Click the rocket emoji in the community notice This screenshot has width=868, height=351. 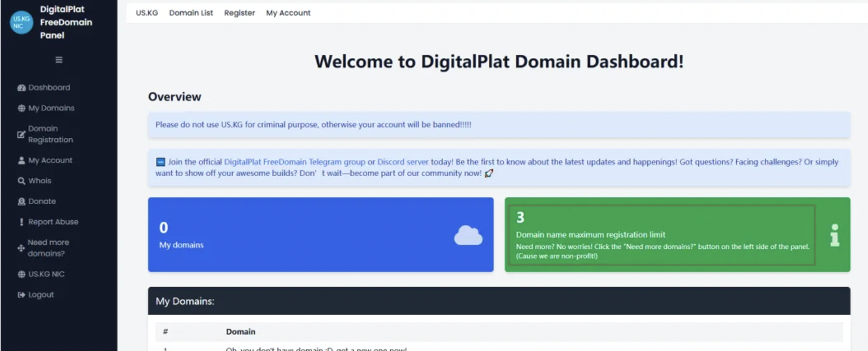click(x=489, y=174)
